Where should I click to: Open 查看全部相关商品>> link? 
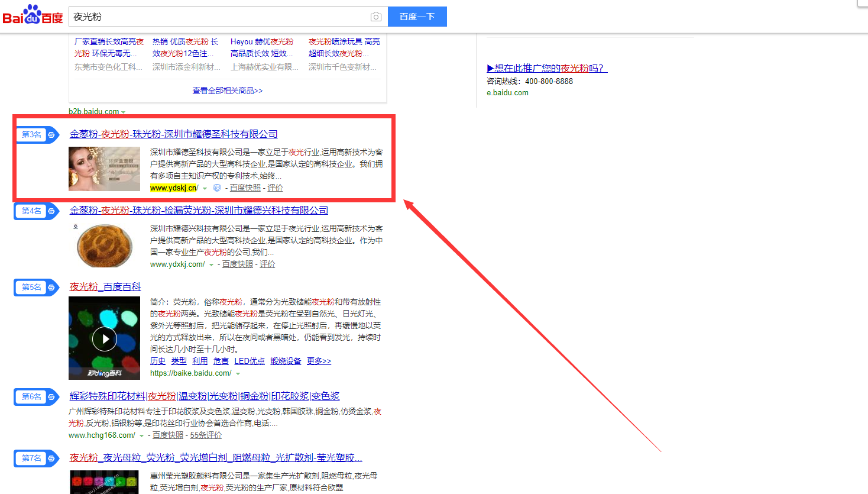[x=228, y=91]
